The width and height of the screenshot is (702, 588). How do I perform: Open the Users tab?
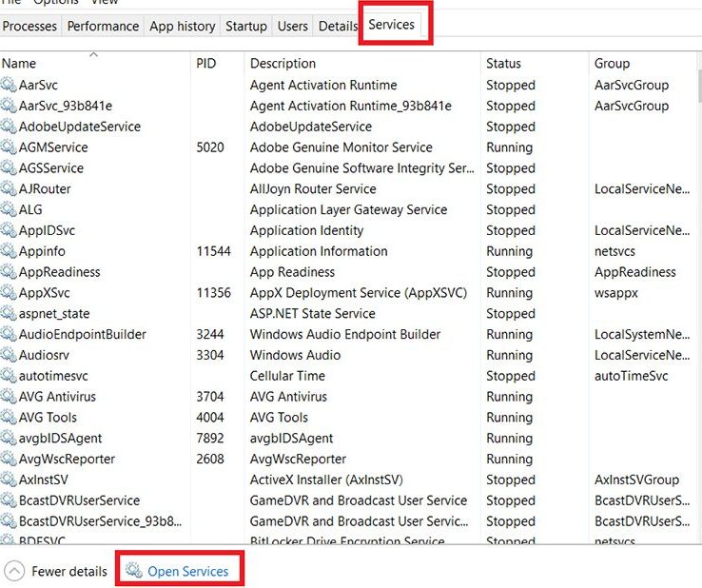[292, 26]
